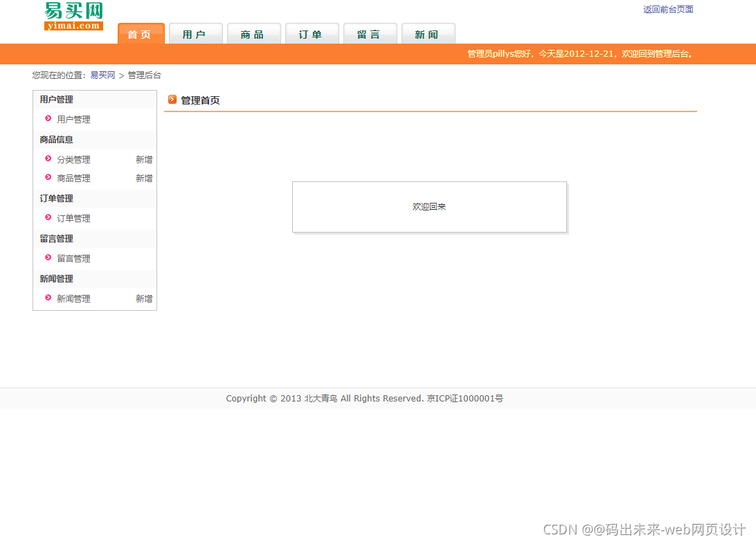Screen dimensions: 756x542
Task: Click the Copyright 2013 北大青鸟 footer text
Action: click(364, 398)
